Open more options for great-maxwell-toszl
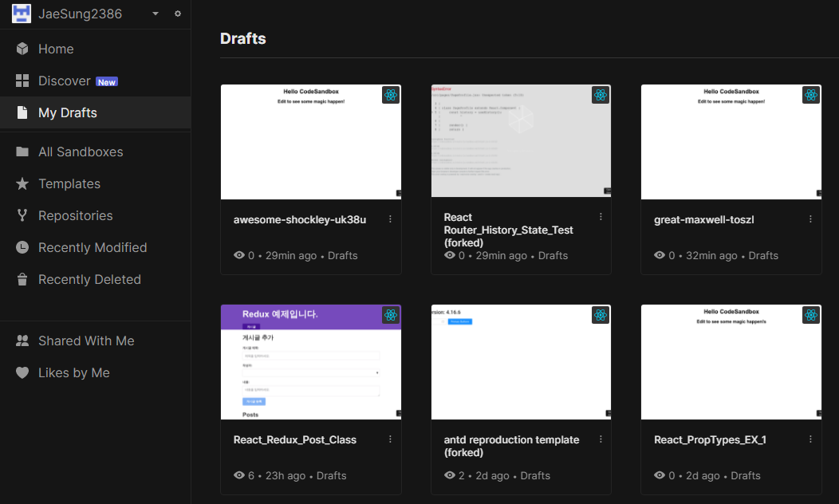839x504 pixels. click(x=810, y=219)
